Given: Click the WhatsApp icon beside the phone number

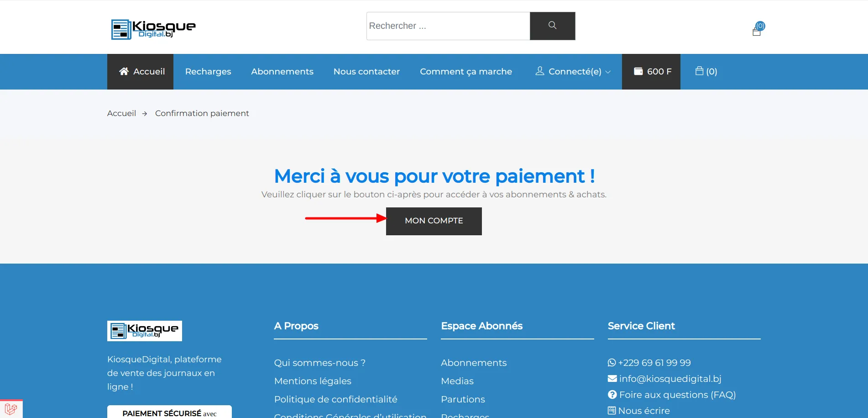Looking at the screenshot, I should tap(612, 362).
